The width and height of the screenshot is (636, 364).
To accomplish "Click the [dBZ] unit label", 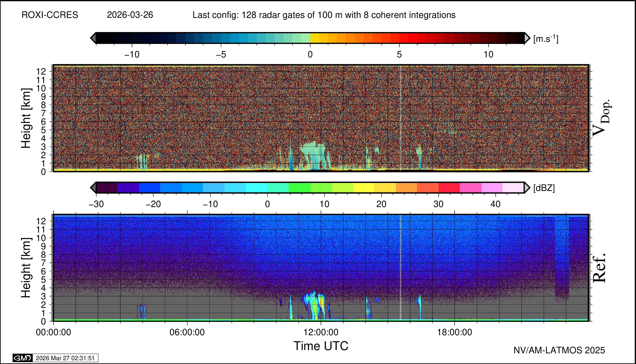I will click(x=544, y=188).
